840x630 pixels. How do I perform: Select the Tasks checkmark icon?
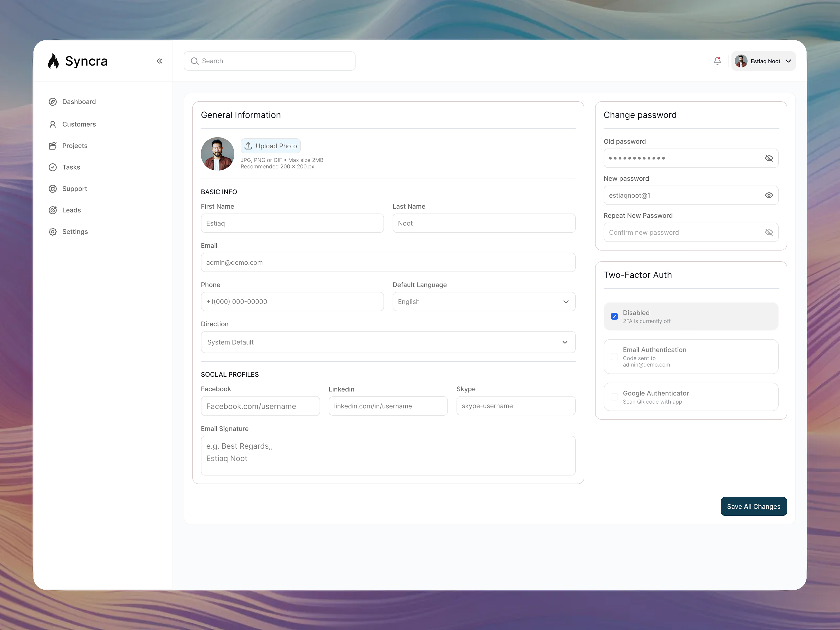pos(53,167)
